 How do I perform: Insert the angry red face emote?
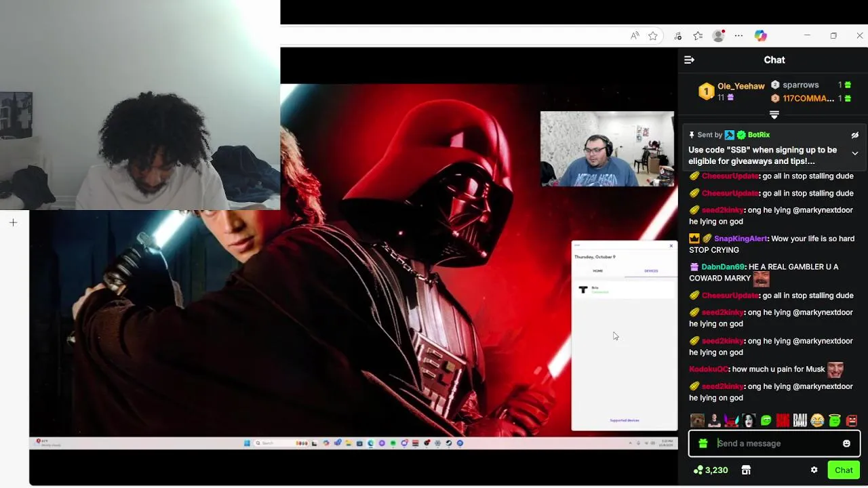click(852, 421)
